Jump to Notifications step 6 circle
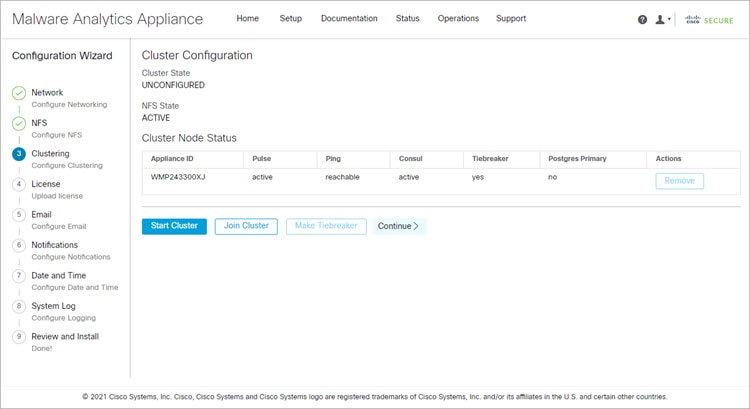 pyautogui.click(x=19, y=245)
